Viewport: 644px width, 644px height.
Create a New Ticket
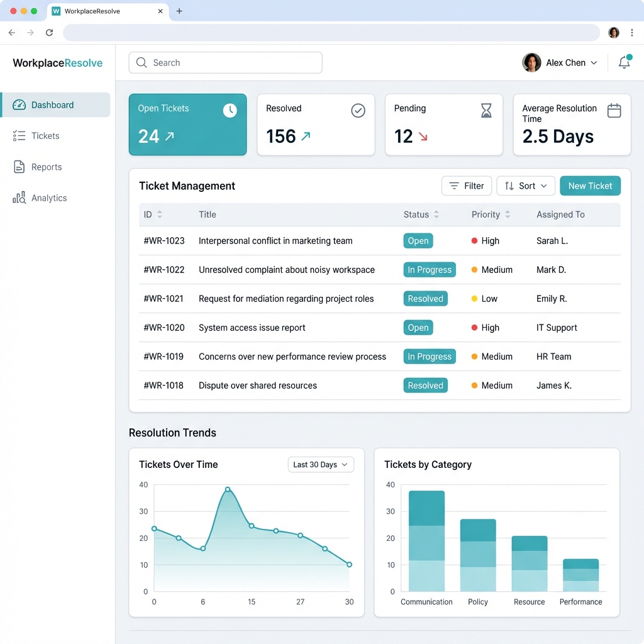pos(590,186)
